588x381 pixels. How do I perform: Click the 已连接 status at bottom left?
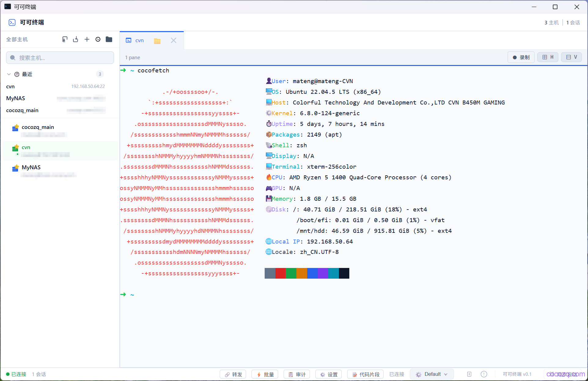[x=16, y=374]
